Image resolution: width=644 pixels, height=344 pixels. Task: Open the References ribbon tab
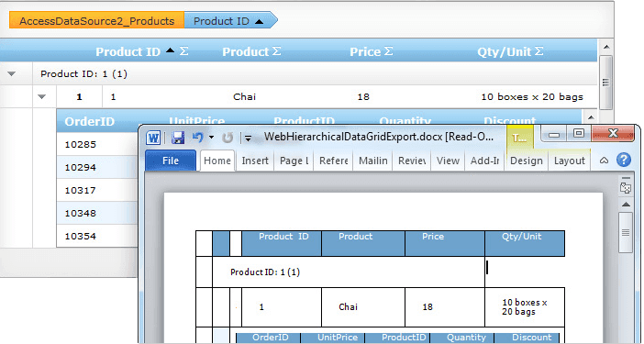coord(334,161)
